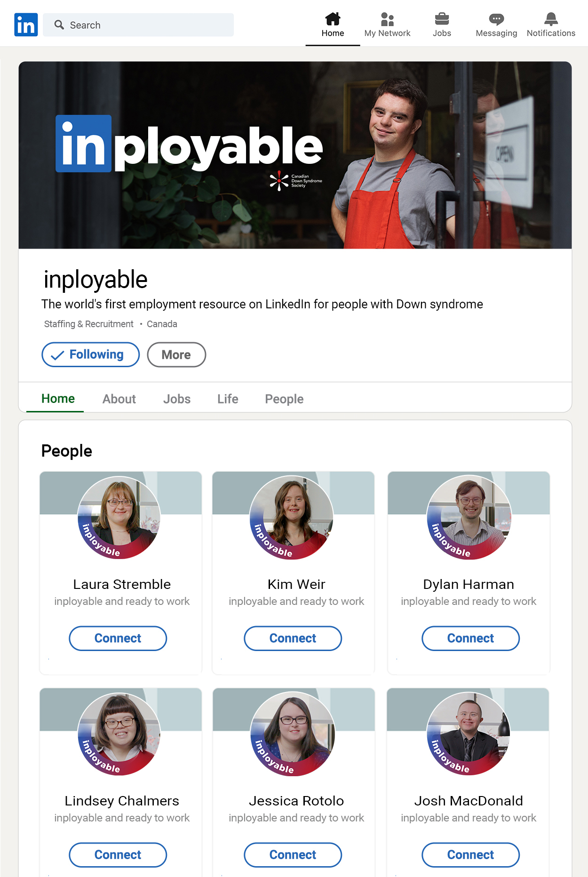The image size is (588, 877).
Task: Open Kim Weir's profile photo
Action: 292,517
